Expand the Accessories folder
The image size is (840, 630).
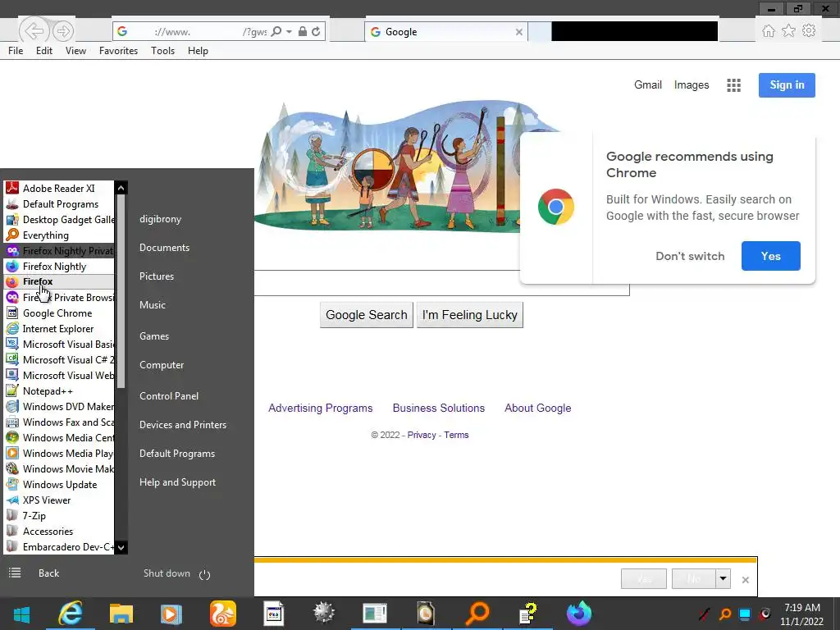coord(59,531)
